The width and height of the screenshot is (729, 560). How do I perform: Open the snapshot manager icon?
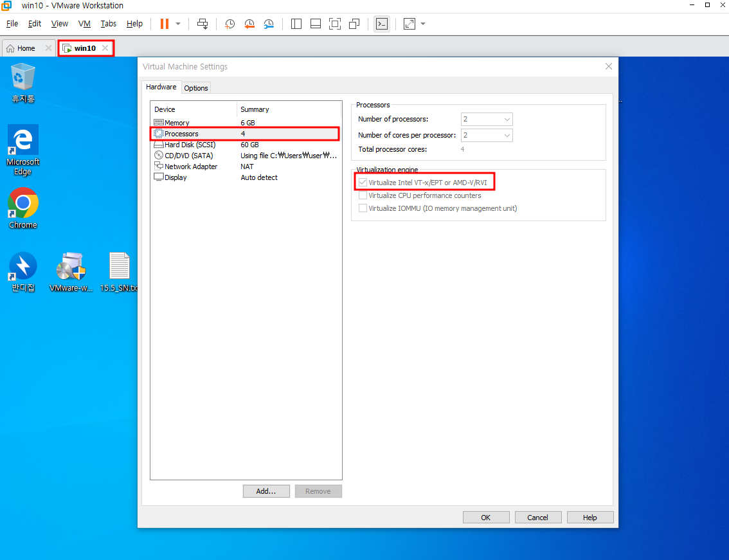269,24
